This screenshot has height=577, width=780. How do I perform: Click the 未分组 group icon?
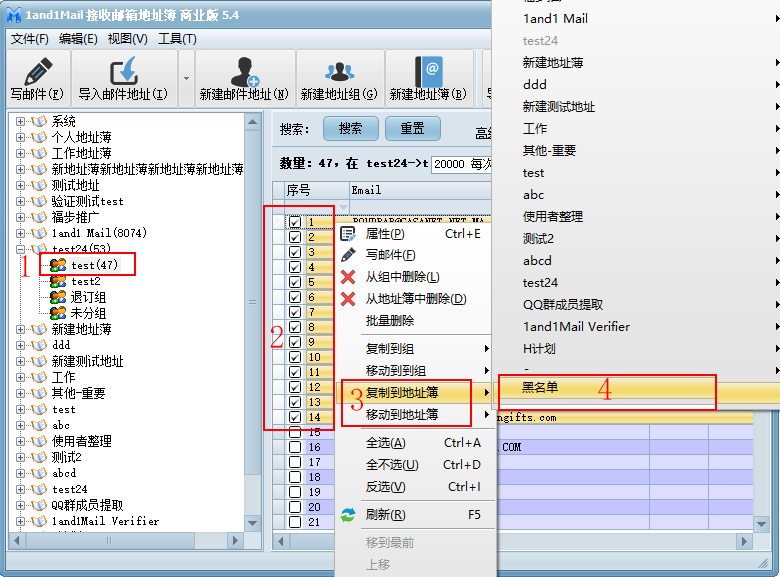(58, 313)
